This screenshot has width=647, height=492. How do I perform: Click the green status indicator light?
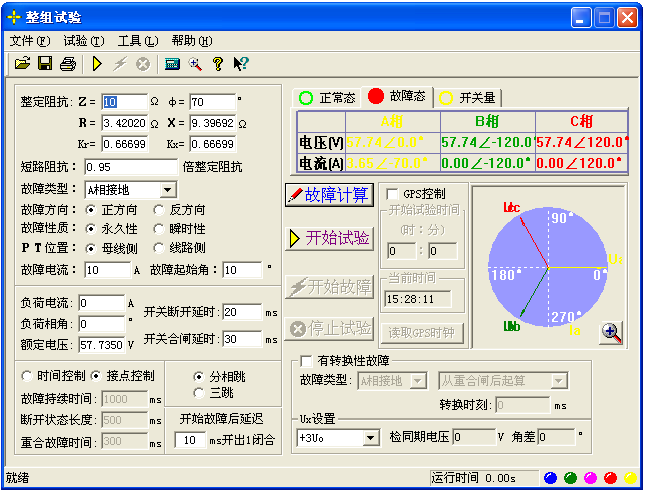pos(570,478)
